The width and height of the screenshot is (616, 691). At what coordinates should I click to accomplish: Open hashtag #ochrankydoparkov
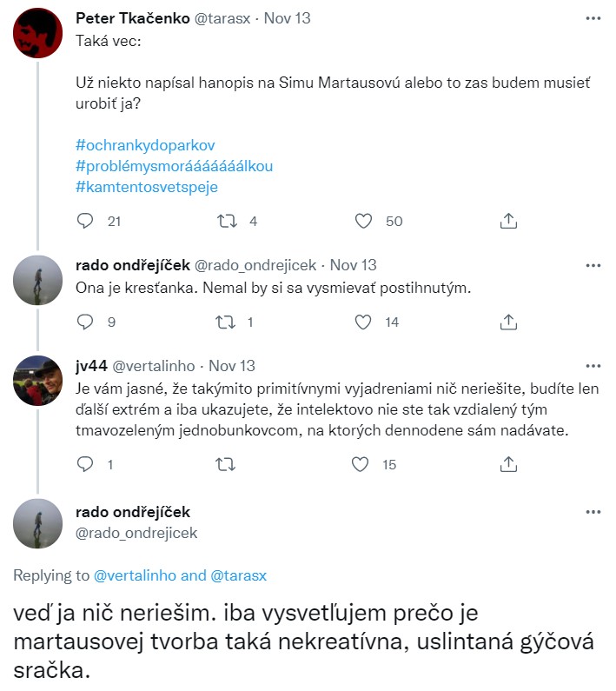pos(145,144)
